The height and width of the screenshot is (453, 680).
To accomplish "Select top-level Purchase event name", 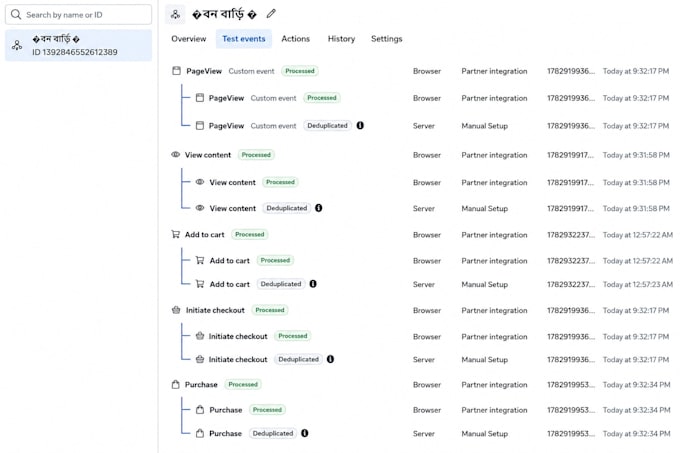I will [x=201, y=385].
